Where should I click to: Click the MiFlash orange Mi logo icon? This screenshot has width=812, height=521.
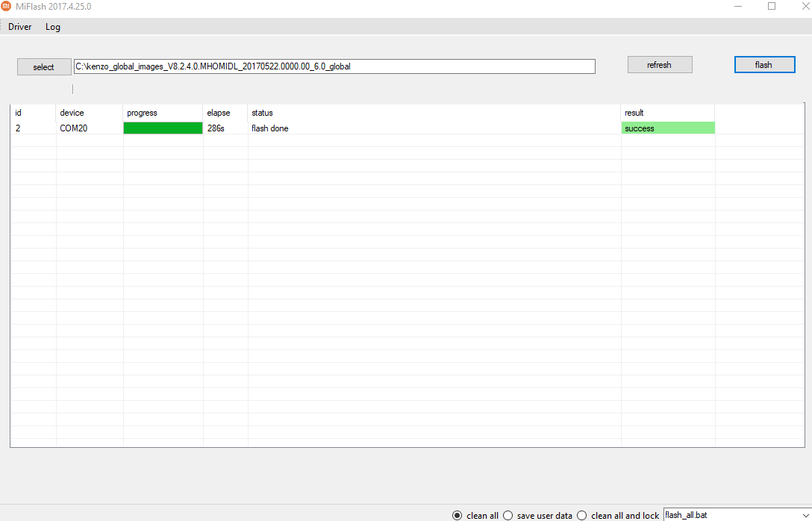(6, 6)
